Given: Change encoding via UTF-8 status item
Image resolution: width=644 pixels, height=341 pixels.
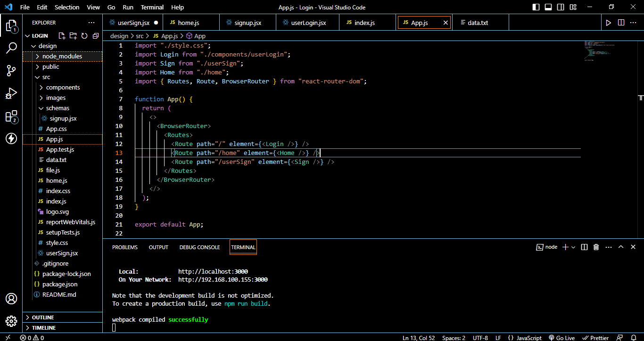Looking at the screenshot, I should pos(480,338).
